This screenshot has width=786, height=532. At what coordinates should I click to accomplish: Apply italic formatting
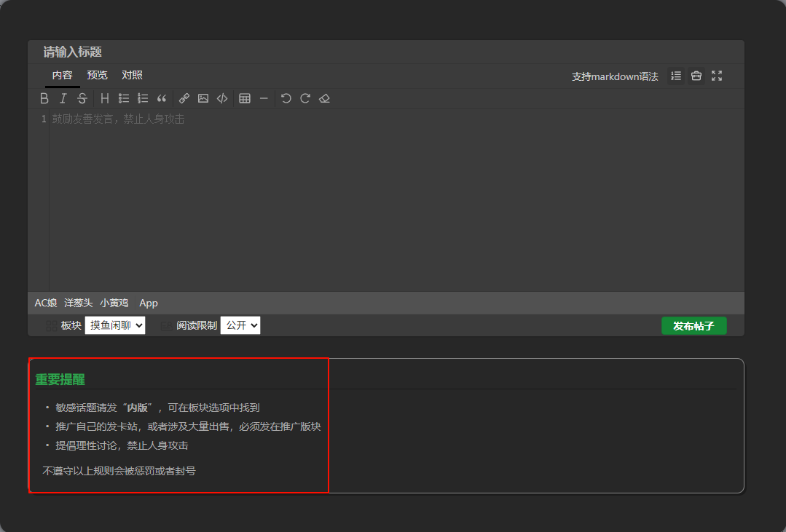tap(63, 99)
